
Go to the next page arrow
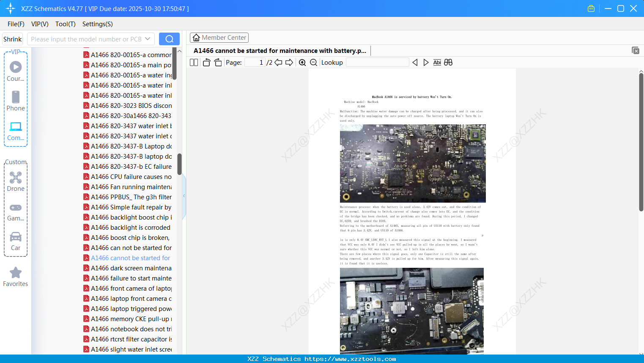pos(289,63)
